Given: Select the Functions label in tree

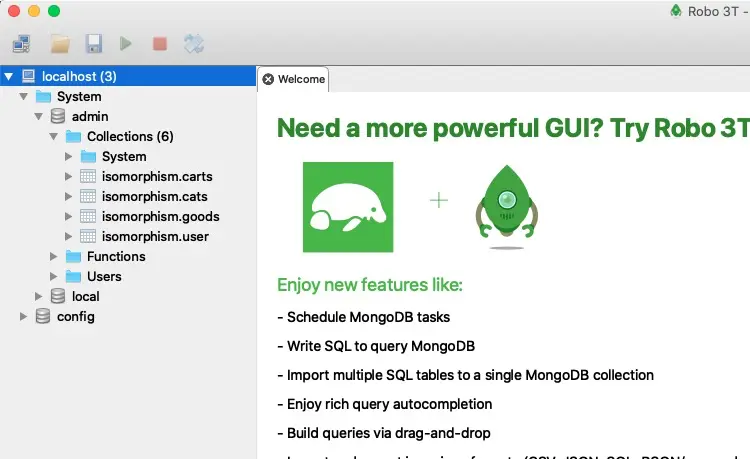Looking at the screenshot, I should coord(116,257).
